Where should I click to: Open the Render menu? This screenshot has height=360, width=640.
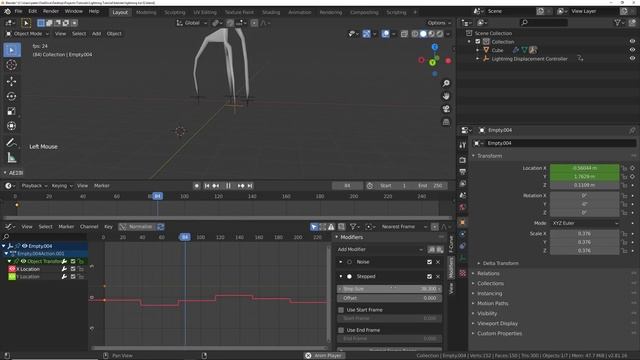coord(51,11)
